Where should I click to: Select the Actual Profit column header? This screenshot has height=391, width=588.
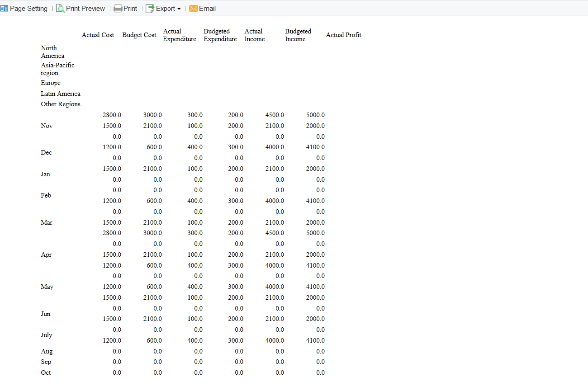(x=343, y=35)
